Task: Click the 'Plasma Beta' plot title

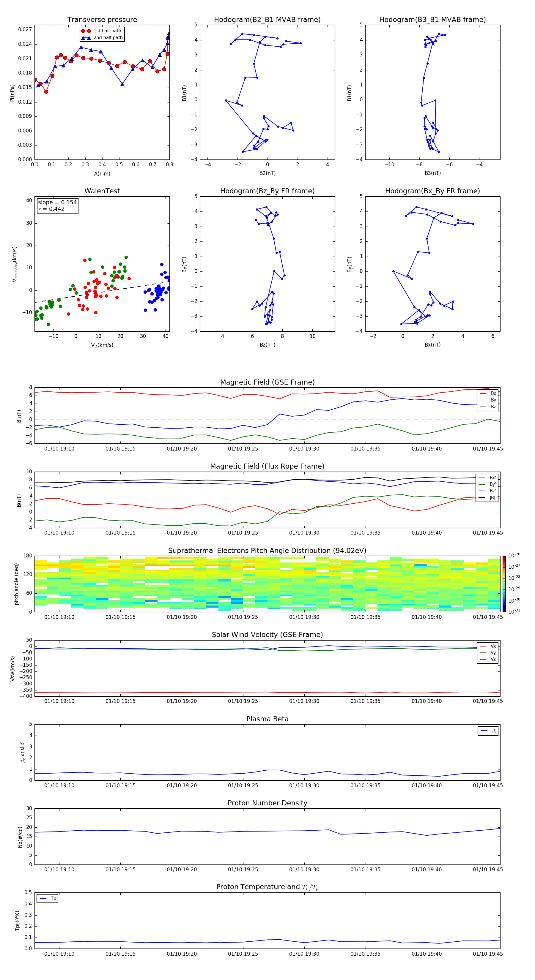Action: click(x=267, y=719)
